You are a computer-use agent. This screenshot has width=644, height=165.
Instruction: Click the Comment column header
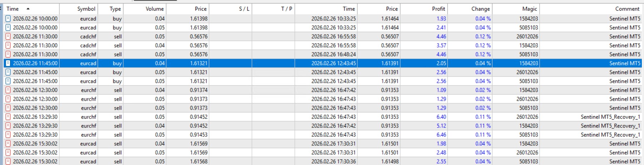coord(627,9)
